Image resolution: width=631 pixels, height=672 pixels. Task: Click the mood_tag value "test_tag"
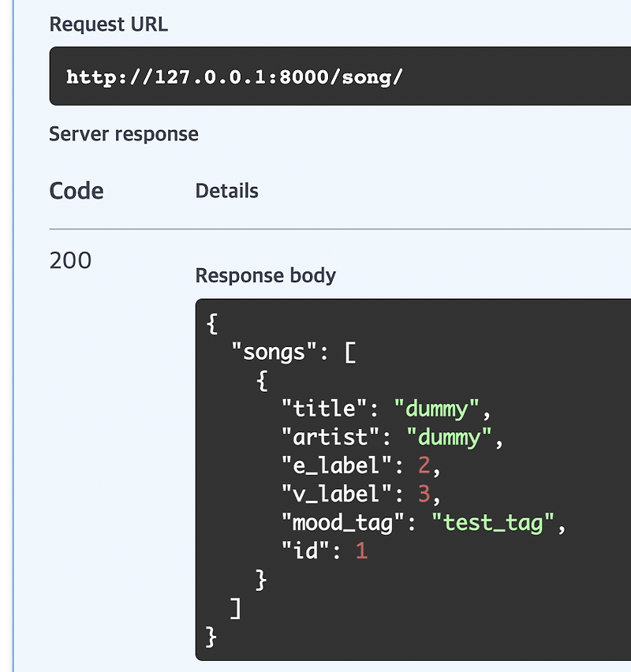[497, 522]
